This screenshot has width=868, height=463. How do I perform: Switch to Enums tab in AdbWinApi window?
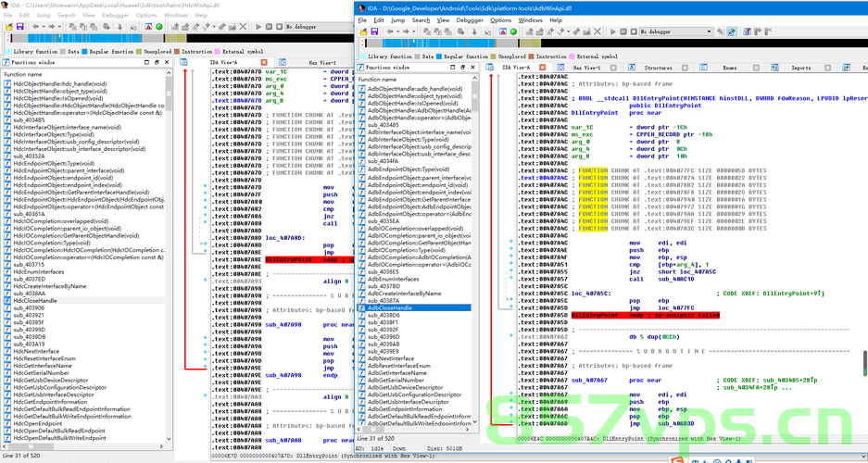point(730,68)
